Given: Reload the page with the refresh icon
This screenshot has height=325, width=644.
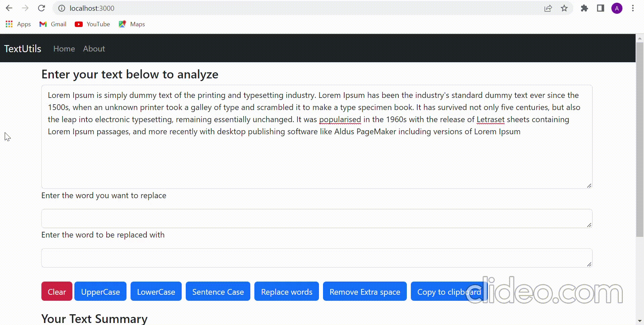Looking at the screenshot, I should [41, 8].
